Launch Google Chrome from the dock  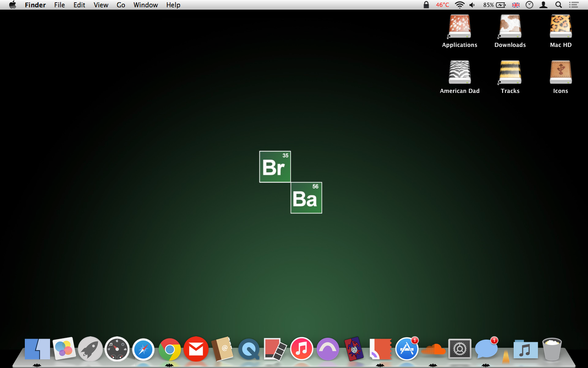(170, 350)
